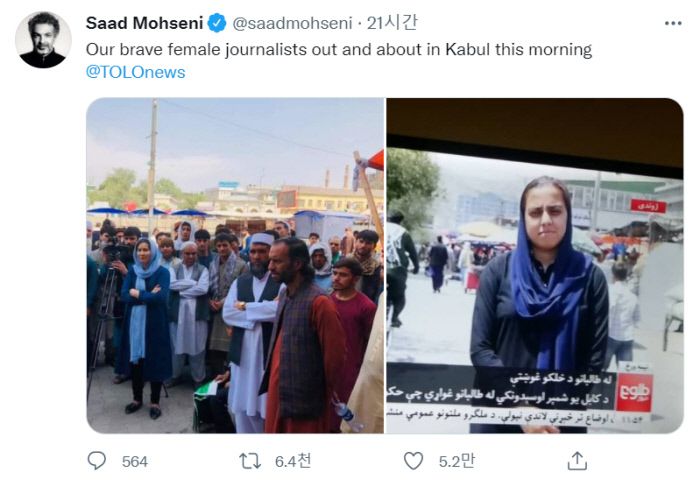Open Saad Mohseni's profile avatar

(x=43, y=40)
